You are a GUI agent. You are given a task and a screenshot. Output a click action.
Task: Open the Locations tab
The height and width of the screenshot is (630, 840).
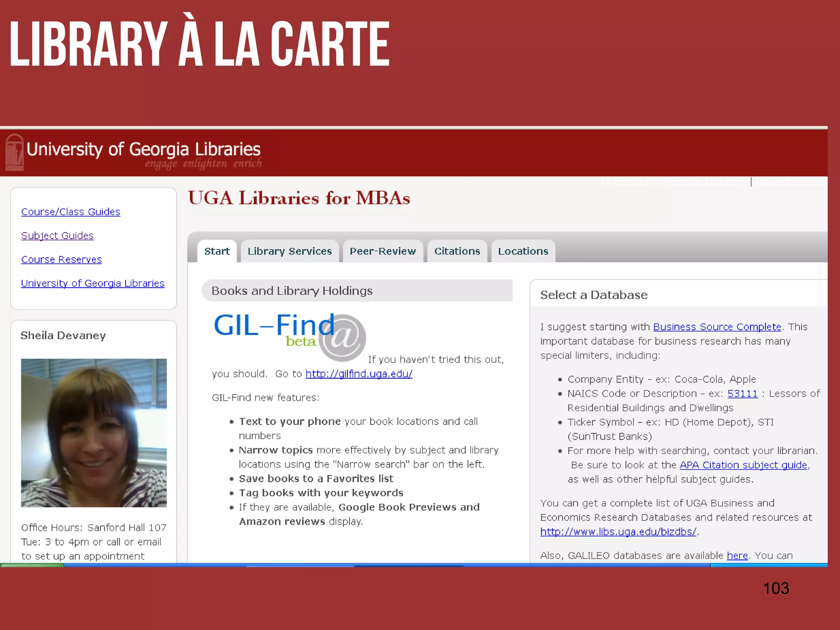(x=523, y=251)
